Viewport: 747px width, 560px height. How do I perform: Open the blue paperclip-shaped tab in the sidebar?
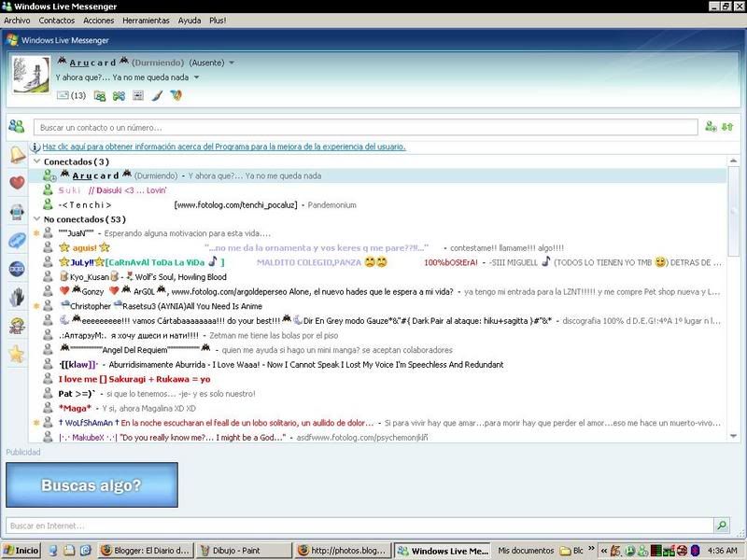click(17, 241)
